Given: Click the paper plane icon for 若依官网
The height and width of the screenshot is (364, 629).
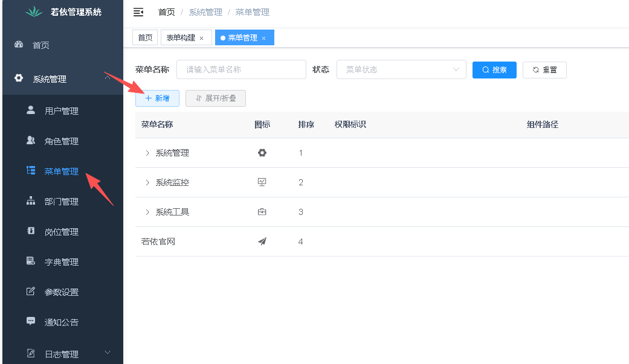Looking at the screenshot, I should click(x=262, y=241).
